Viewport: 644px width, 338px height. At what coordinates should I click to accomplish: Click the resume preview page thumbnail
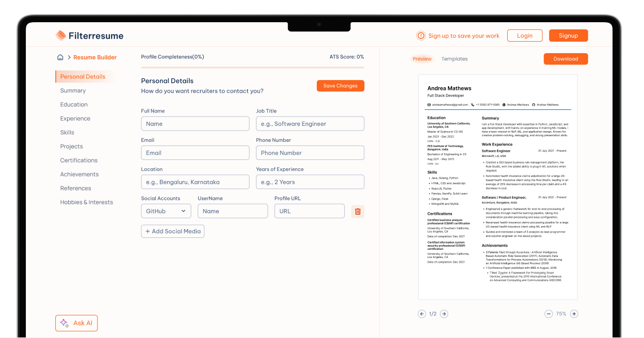coord(498,187)
